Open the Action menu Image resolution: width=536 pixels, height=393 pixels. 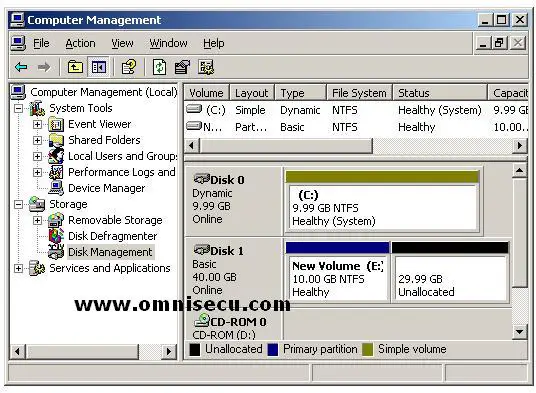(80, 43)
